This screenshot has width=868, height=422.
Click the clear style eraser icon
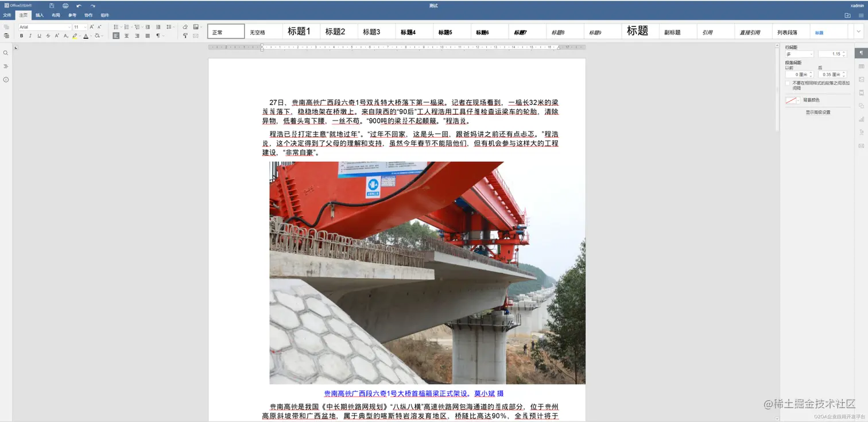click(185, 27)
